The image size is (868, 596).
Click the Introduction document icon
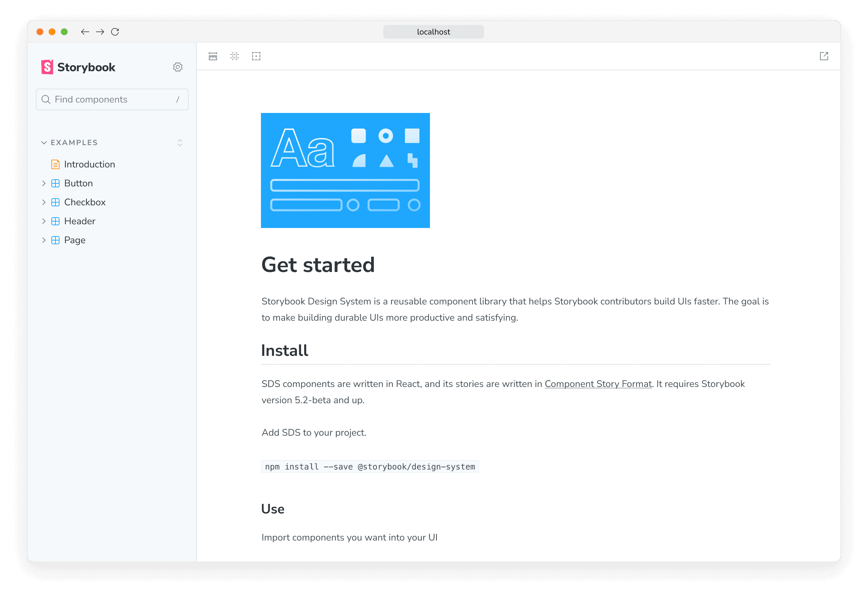coord(55,164)
